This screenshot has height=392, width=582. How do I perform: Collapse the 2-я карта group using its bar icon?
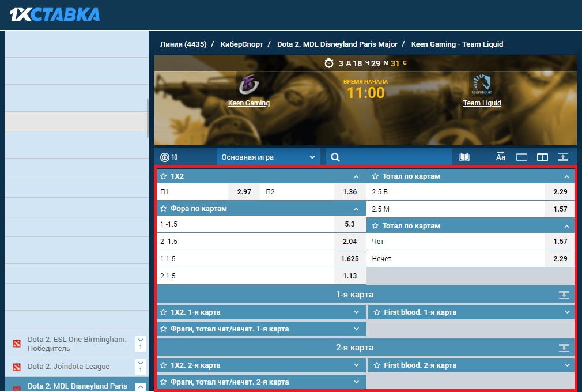tap(564, 348)
